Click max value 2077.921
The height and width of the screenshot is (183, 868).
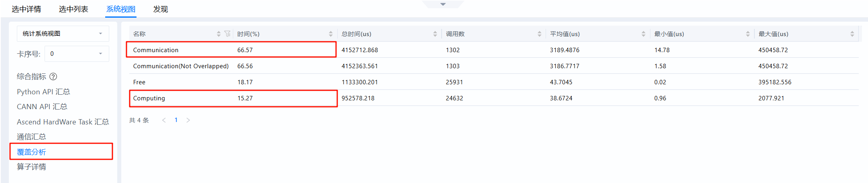tap(771, 98)
